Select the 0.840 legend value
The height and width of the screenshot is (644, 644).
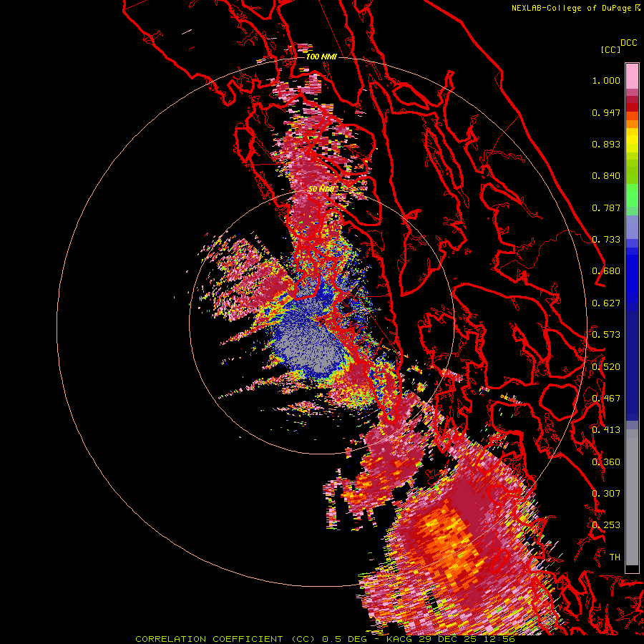coord(606,176)
